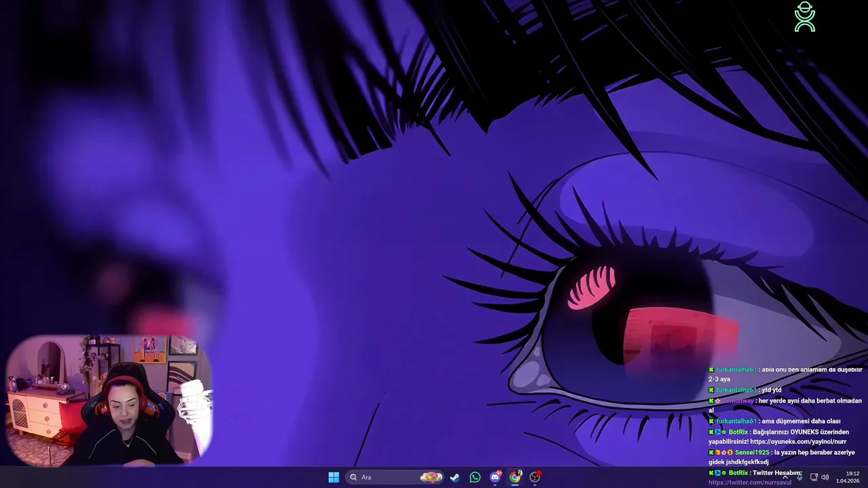868x488 pixels.
Task: Open the volume speaker icon in tray
Action: [x=825, y=477]
